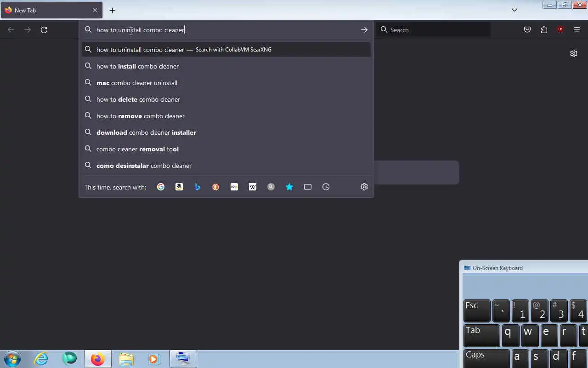Open the Windows Start button
This screenshot has width=588, height=368.
pos(12,359)
